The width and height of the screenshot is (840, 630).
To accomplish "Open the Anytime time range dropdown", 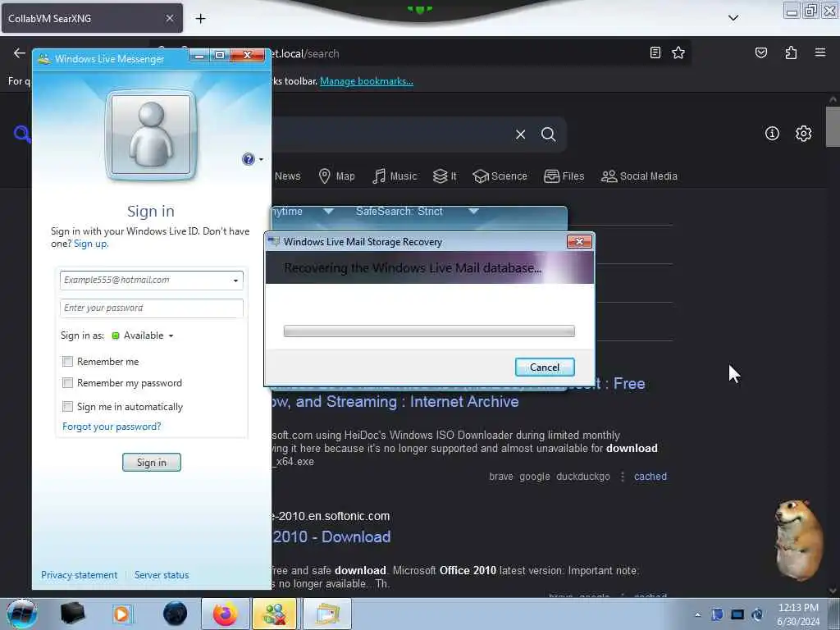I will [x=304, y=212].
